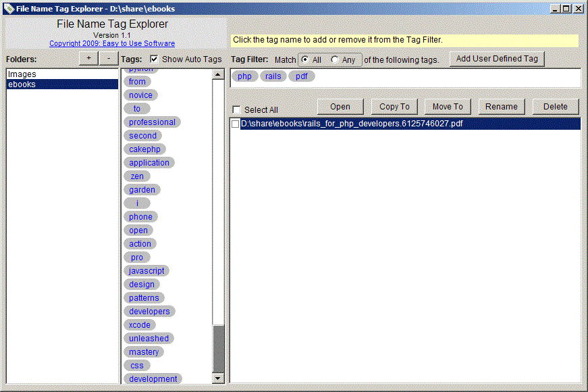Click the tag list scrollbar down arrow
The height and width of the screenshot is (392, 588).
coord(219,379)
